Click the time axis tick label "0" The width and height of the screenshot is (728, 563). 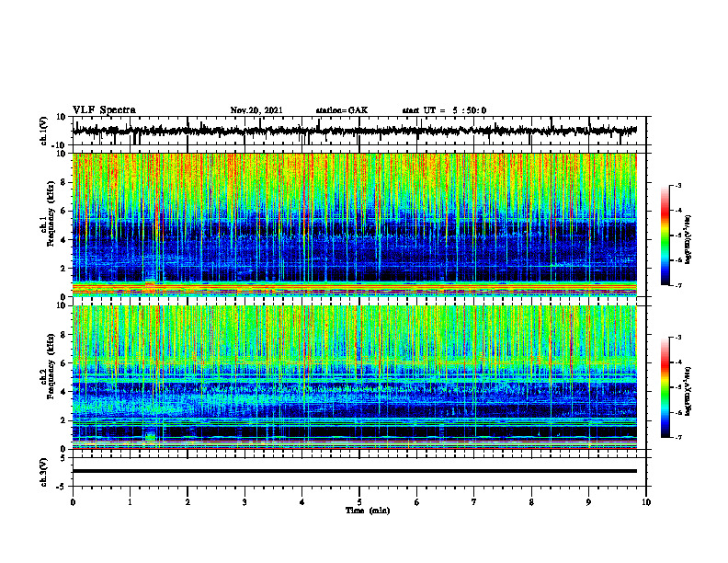tap(73, 502)
